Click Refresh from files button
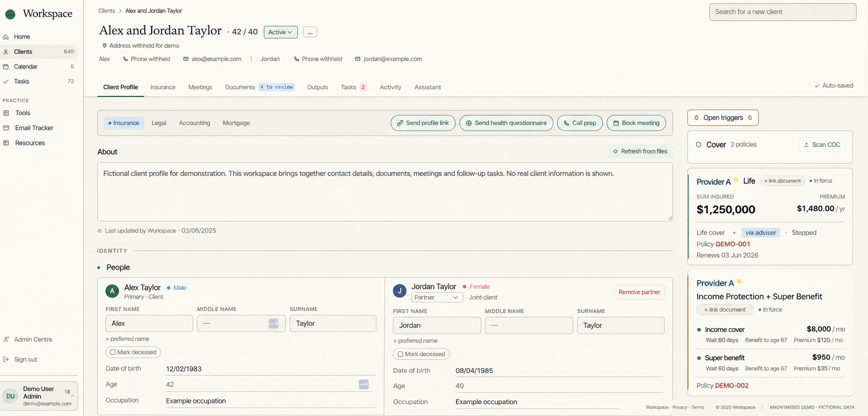 (x=640, y=151)
